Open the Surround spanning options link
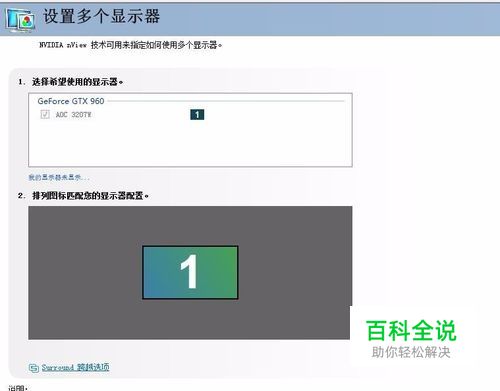Image resolution: width=500 pixels, height=391 pixels. click(x=75, y=367)
